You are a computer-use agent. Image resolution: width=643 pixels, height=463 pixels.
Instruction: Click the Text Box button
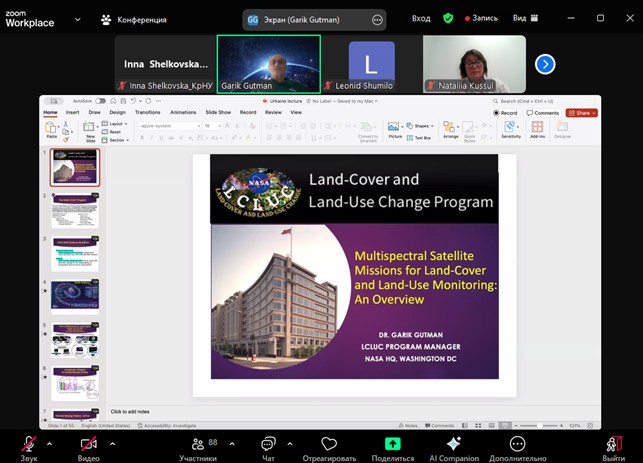[419, 138]
